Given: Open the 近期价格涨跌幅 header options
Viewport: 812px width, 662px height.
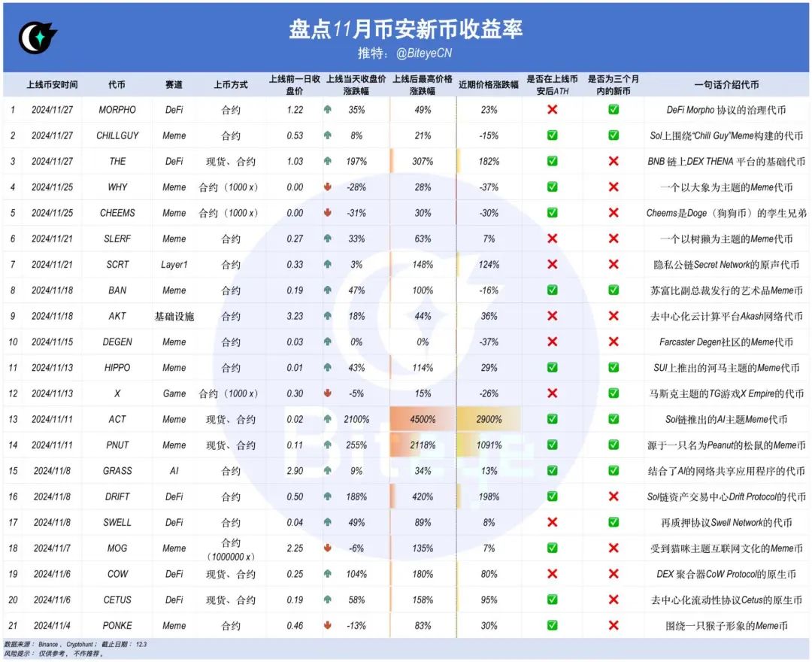Looking at the screenshot, I should point(489,85).
